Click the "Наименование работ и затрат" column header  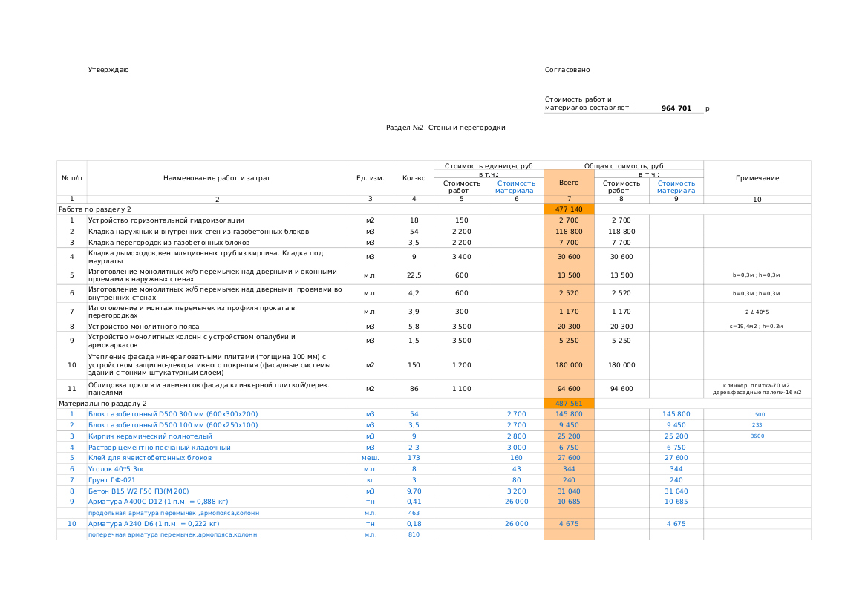tap(217, 178)
